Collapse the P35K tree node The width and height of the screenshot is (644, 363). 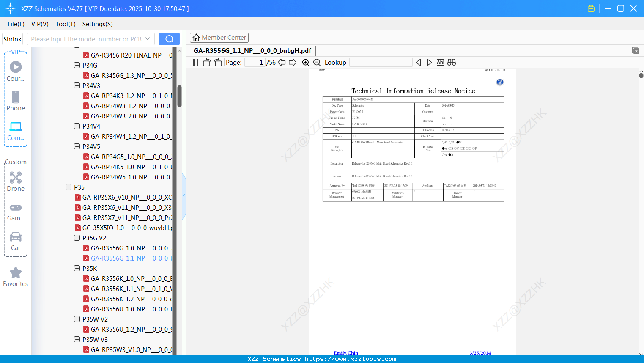[x=77, y=269]
